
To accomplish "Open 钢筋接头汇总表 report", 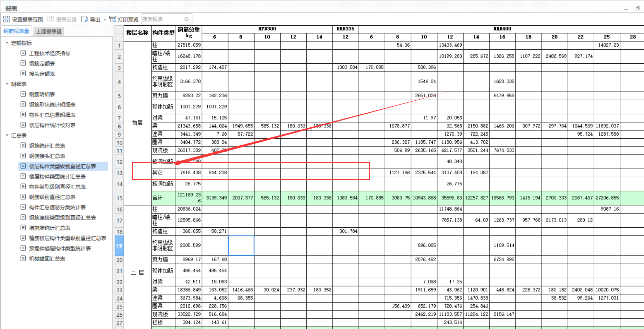I will point(47,156).
